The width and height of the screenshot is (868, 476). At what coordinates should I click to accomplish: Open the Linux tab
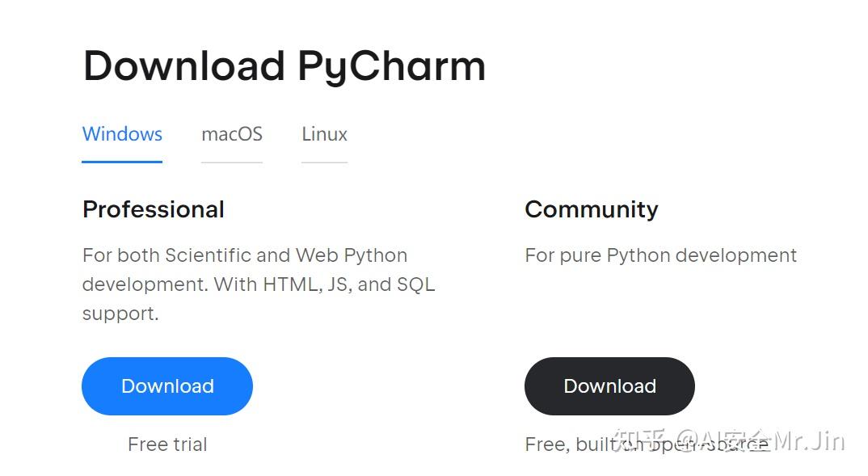pos(324,134)
